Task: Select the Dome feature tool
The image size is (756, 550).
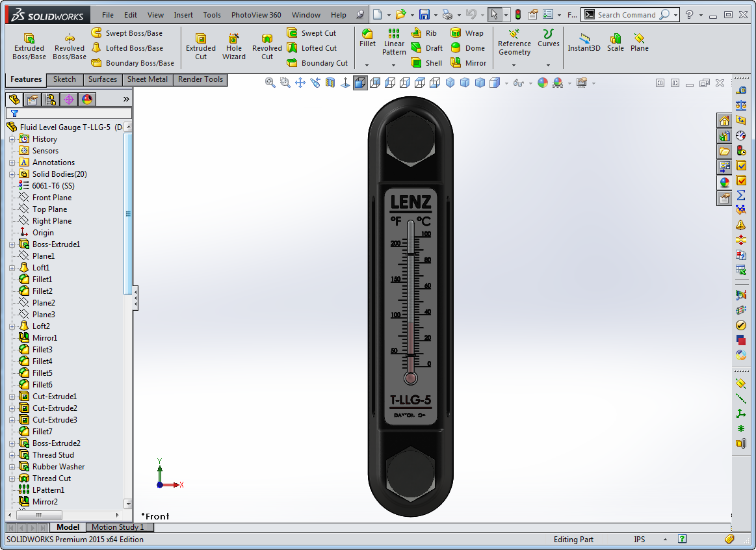Action: point(467,47)
